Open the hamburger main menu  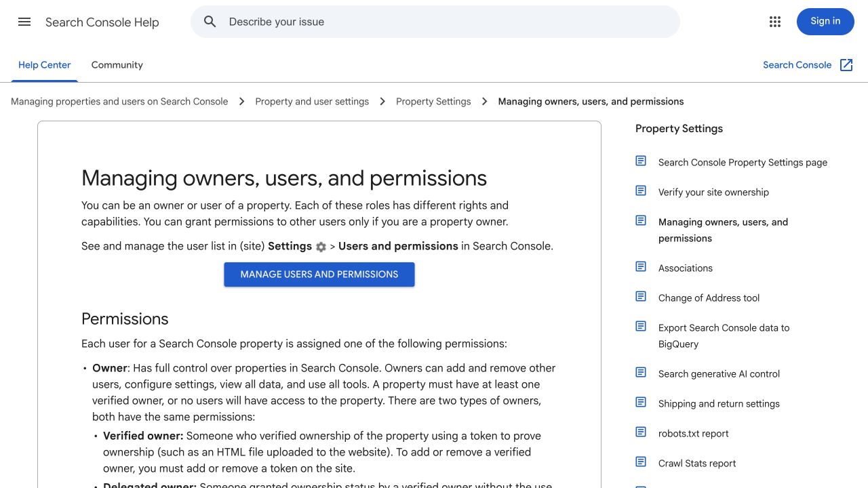(x=24, y=22)
